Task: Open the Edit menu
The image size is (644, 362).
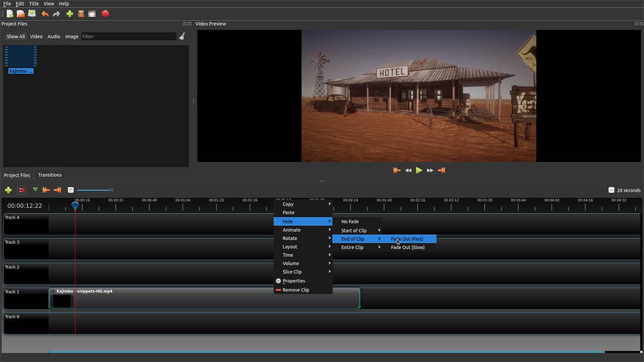Action: (x=20, y=4)
